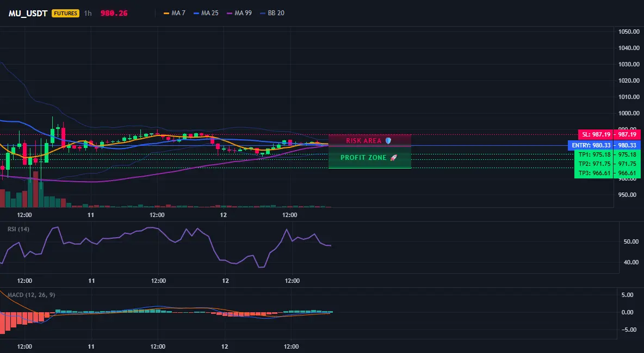Click the red 980.26 price readout

coord(114,13)
